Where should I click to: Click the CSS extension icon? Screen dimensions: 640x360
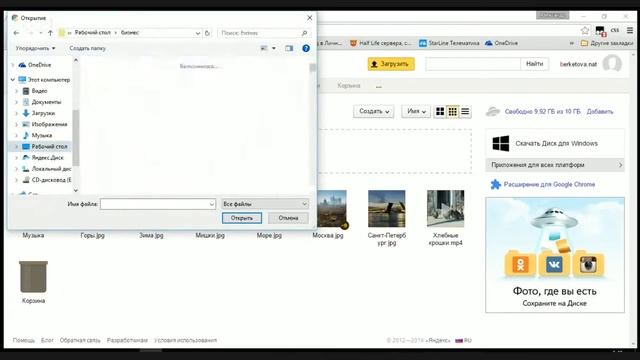(615, 30)
